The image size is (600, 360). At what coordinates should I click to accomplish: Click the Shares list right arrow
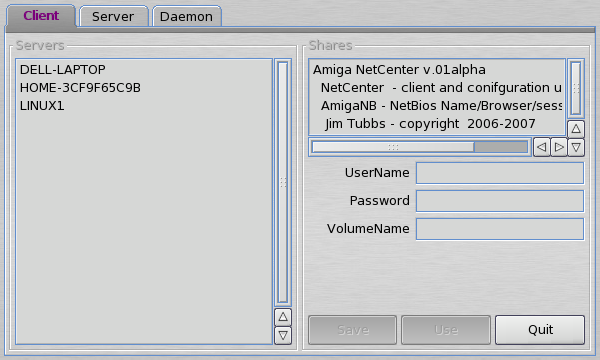click(559, 147)
